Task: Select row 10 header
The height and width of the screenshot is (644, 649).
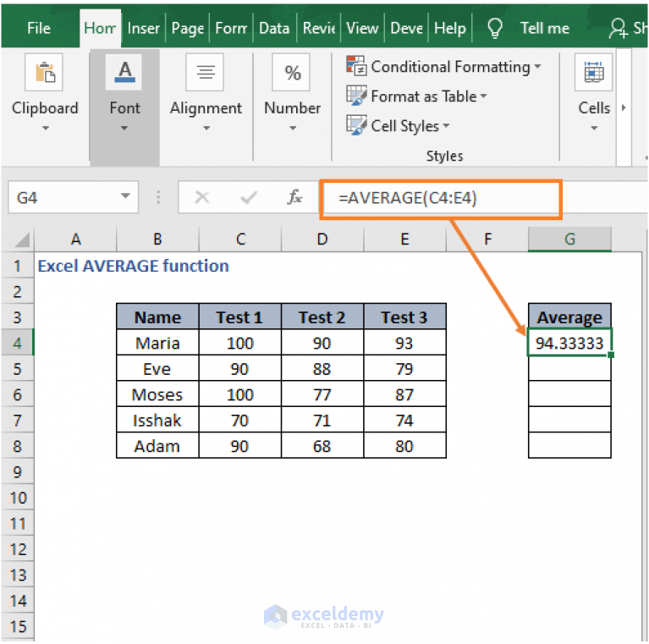Action: 17,498
